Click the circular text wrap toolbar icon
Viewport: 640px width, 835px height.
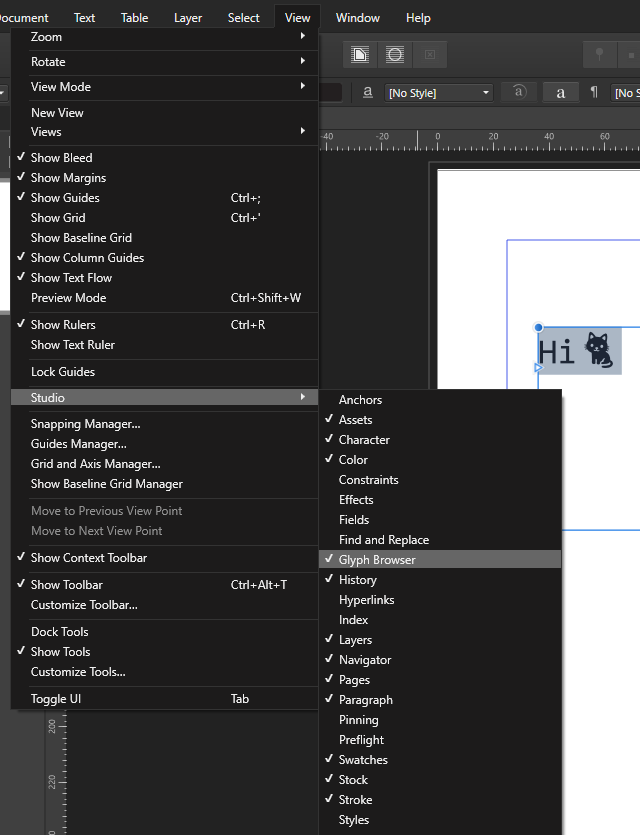(395, 55)
